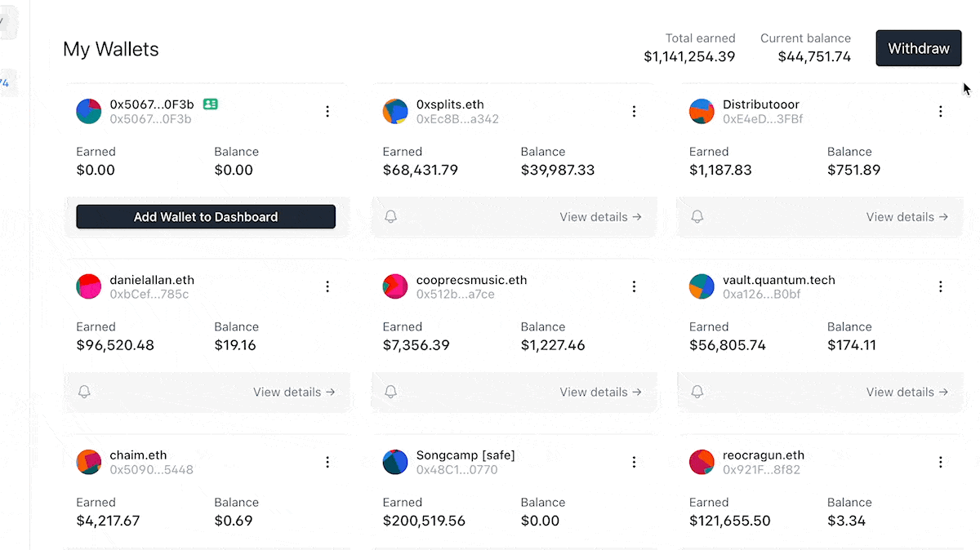This screenshot has width=980, height=550.
Task: Click the colorful pie-chart avatar of 0xsplits.eth
Action: [395, 111]
